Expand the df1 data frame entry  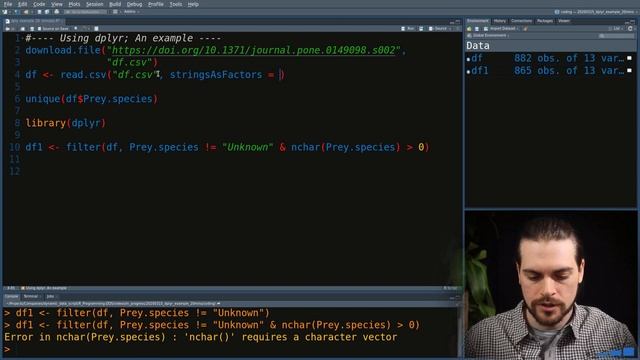469,71
